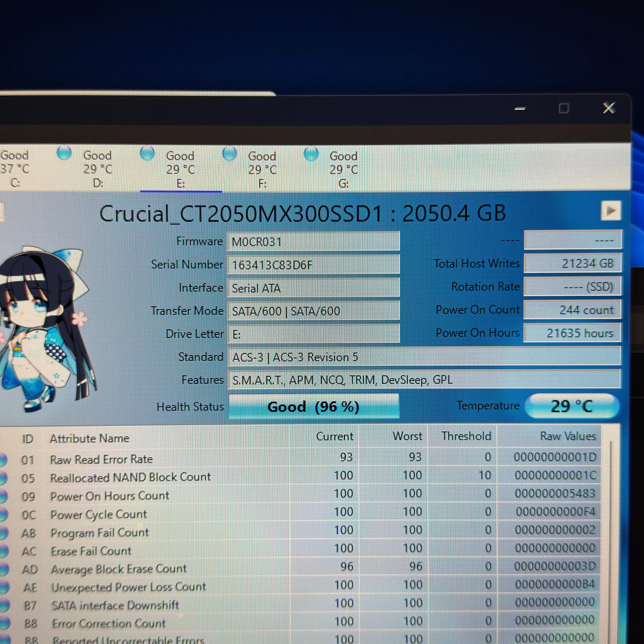
Task: Click raw value 000000005483
Action: coord(555,493)
